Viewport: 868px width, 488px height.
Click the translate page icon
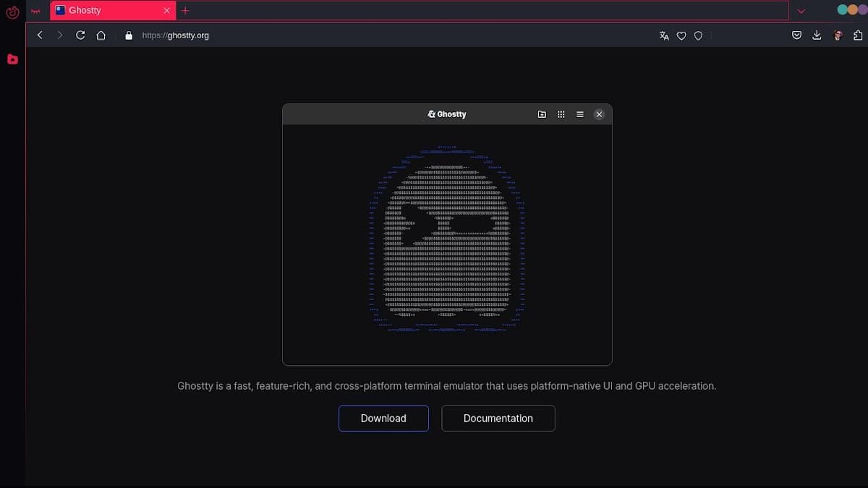click(664, 35)
